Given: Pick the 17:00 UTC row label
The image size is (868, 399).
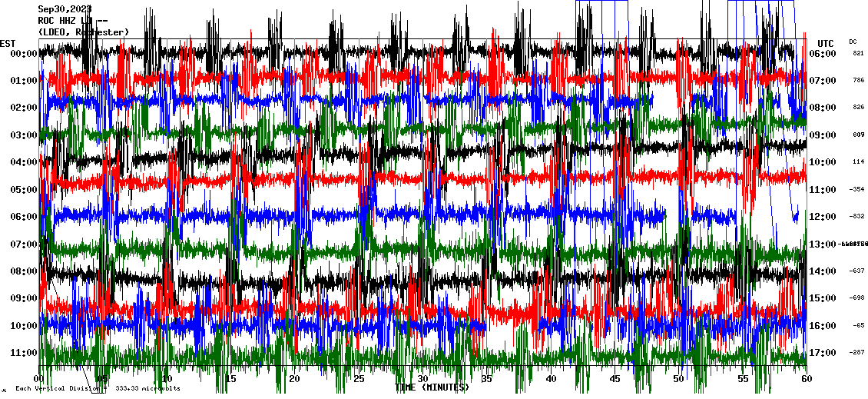Looking at the screenshot, I should point(823,353).
